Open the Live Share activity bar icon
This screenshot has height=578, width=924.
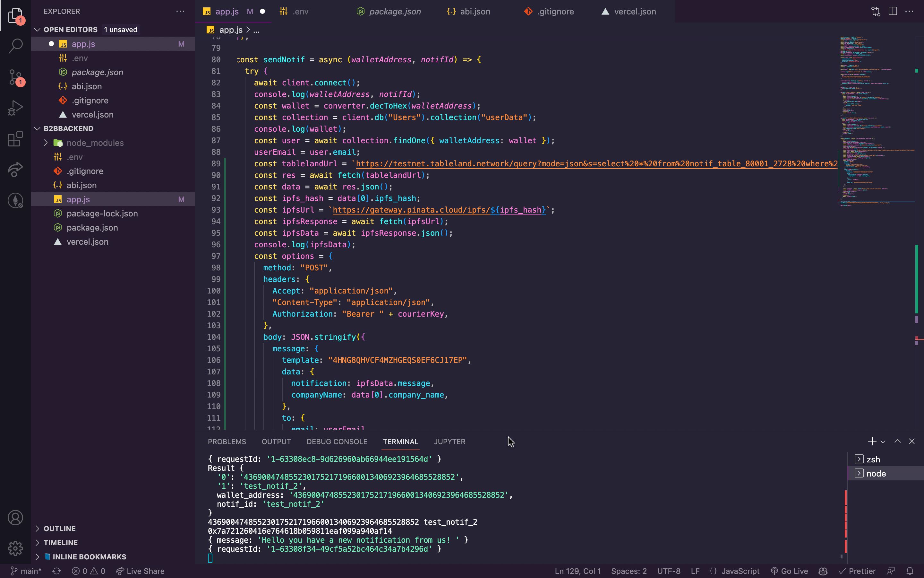(15, 170)
